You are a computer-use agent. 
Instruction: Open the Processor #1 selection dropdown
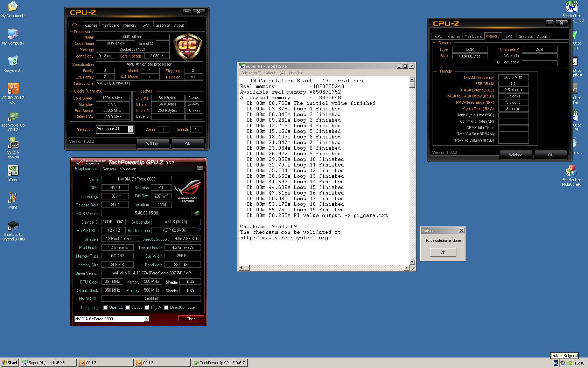click(131, 129)
